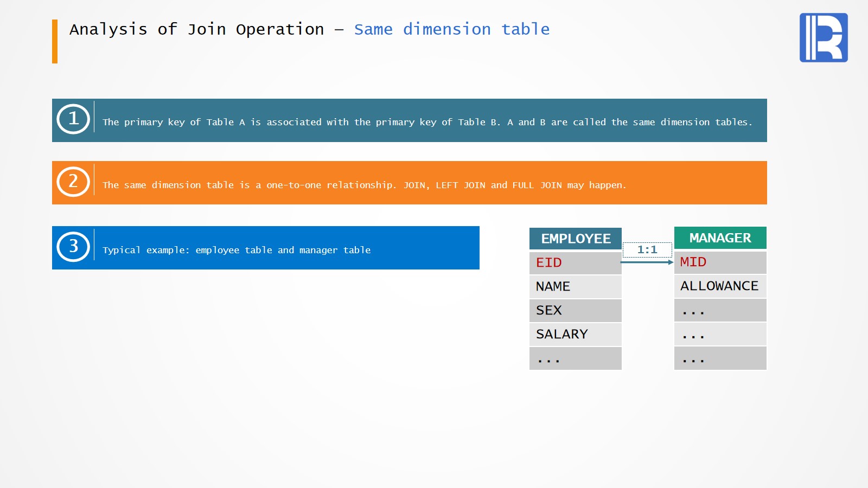Screen dimensions: 868x488
Task: Click the blue R logo icon
Action: point(823,37)
